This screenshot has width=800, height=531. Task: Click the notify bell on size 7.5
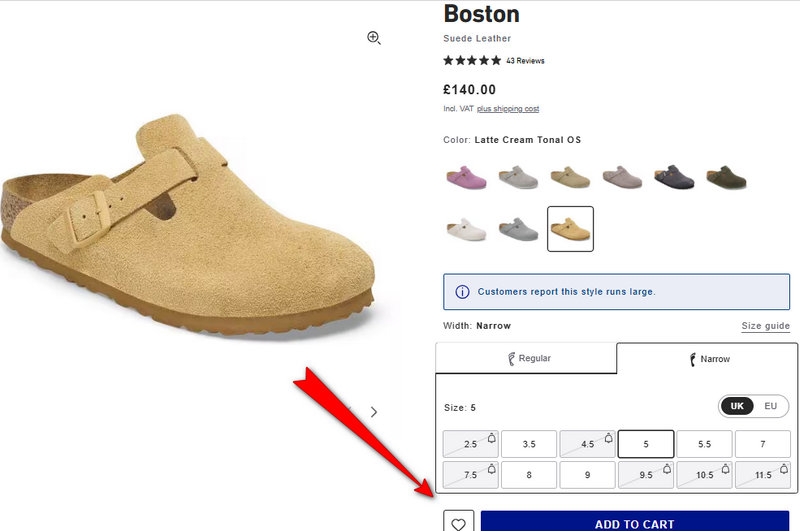(491, 469)
